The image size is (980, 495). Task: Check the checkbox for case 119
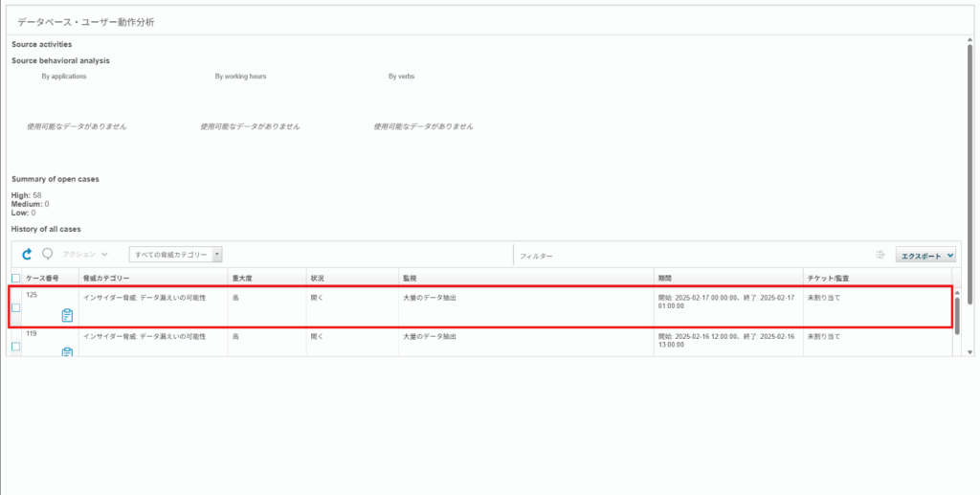16,347
